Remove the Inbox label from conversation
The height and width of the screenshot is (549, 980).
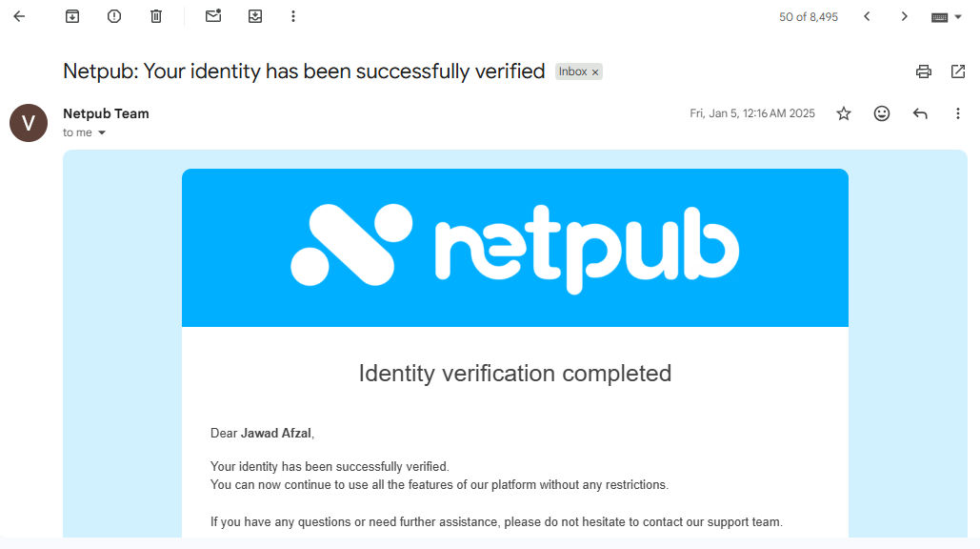point(595,72)
